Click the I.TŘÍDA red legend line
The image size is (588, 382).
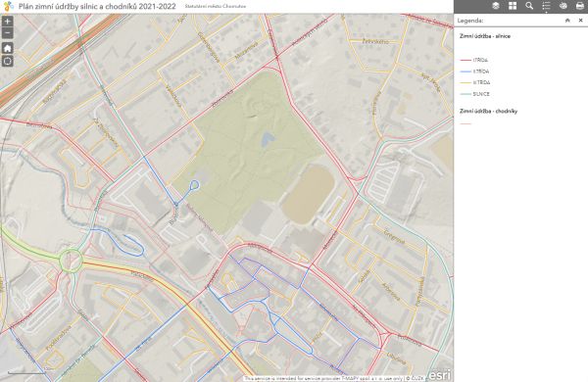point(465,60)
